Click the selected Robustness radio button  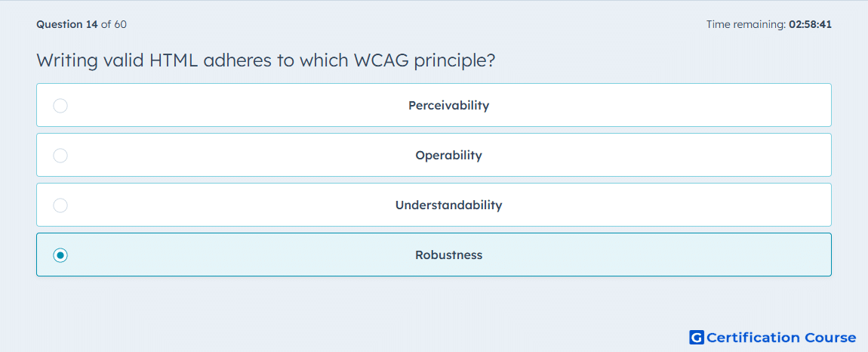[60, 255]
